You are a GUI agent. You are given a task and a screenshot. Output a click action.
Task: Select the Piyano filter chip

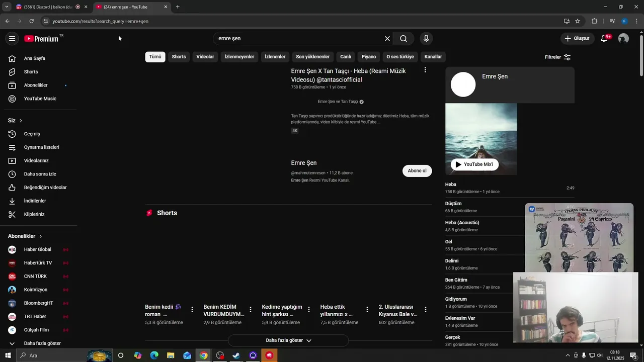pos(369,57)
